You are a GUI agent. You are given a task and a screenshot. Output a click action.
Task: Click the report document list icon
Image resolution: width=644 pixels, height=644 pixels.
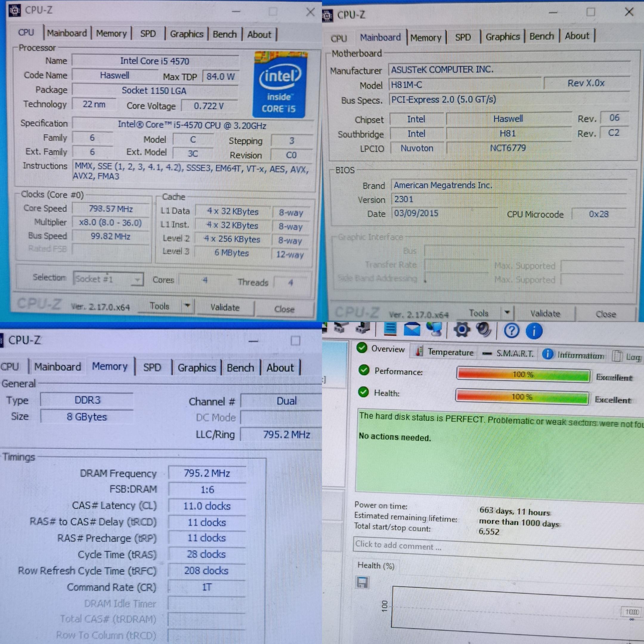point(390,329)
